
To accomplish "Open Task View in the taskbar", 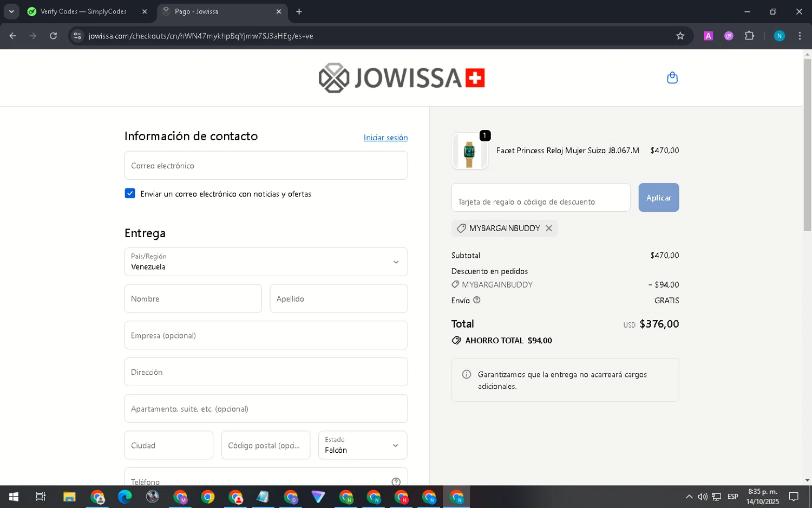I will click(x=41, y=497).
